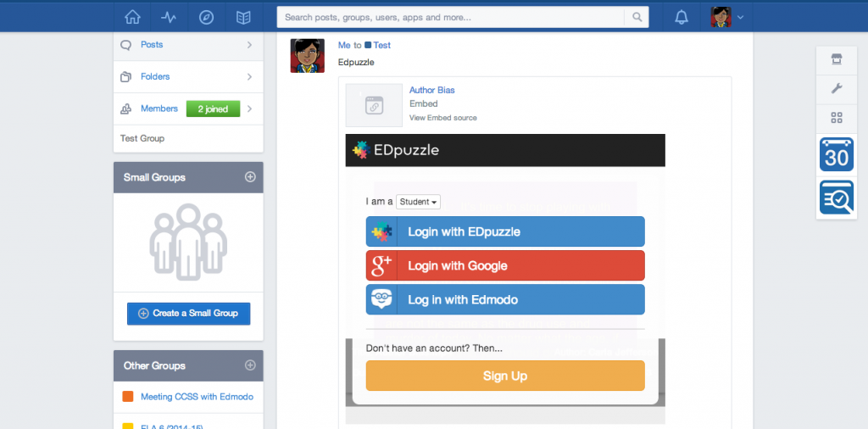Click the Test Group description text
Screen dimensions: 868x429
pos(142,138)
